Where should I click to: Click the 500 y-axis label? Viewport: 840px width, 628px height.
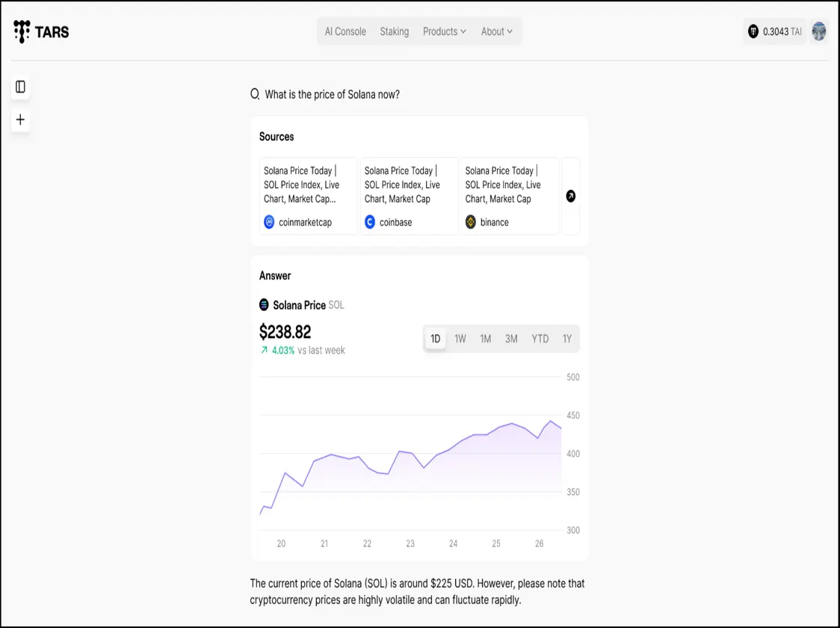(x=573, y=378)
